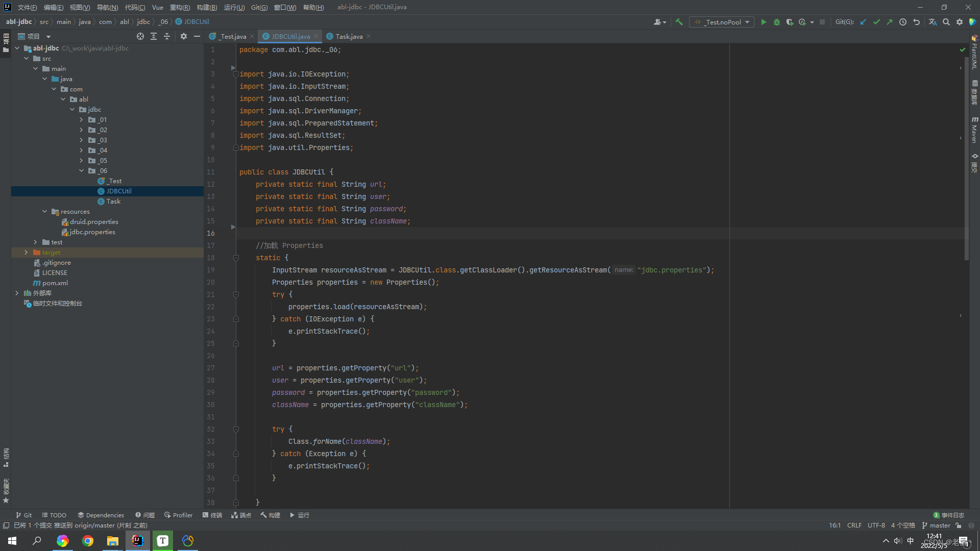980x551 pixels.
Task: Open the Profiler tool window
Action: (x=179, y=515)
